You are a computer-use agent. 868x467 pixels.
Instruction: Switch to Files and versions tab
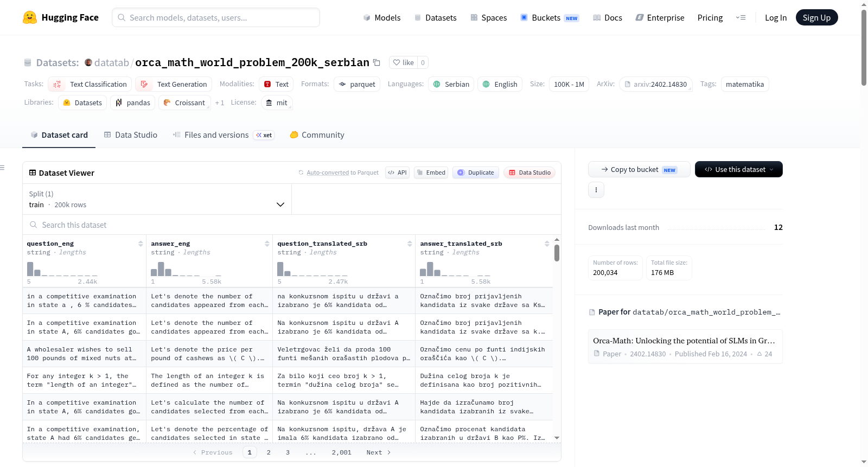click(x=224, y=135)
